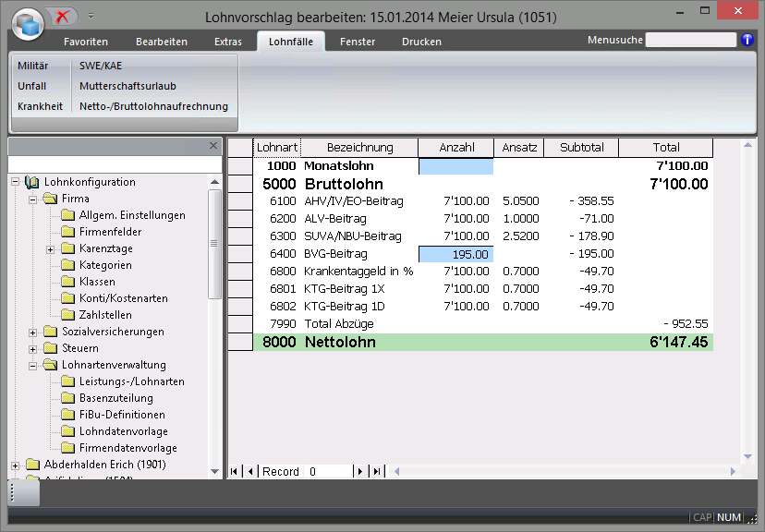Click the Karenztage folder icon
Viewport: 765px width, 532px height.
(67, 248)
